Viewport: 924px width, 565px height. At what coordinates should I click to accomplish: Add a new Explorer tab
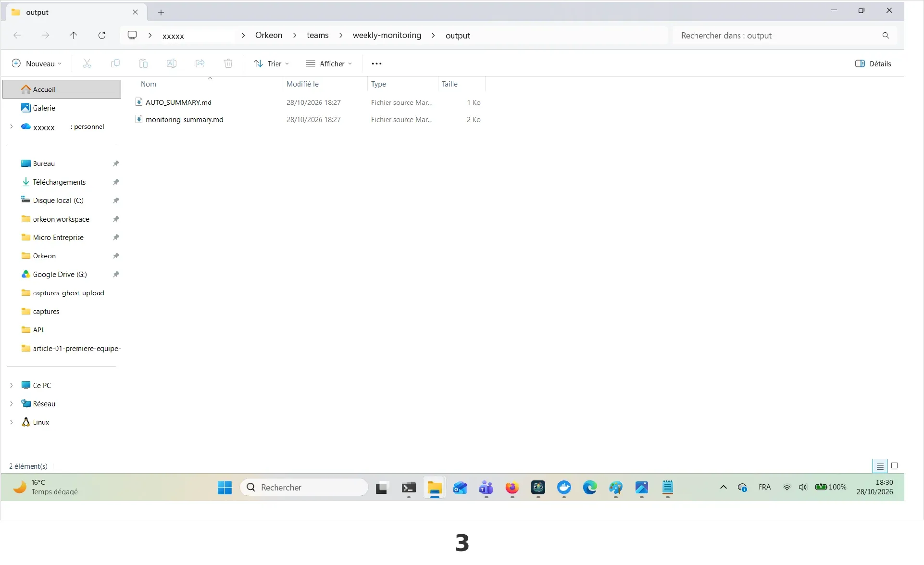tap(161, 13)
